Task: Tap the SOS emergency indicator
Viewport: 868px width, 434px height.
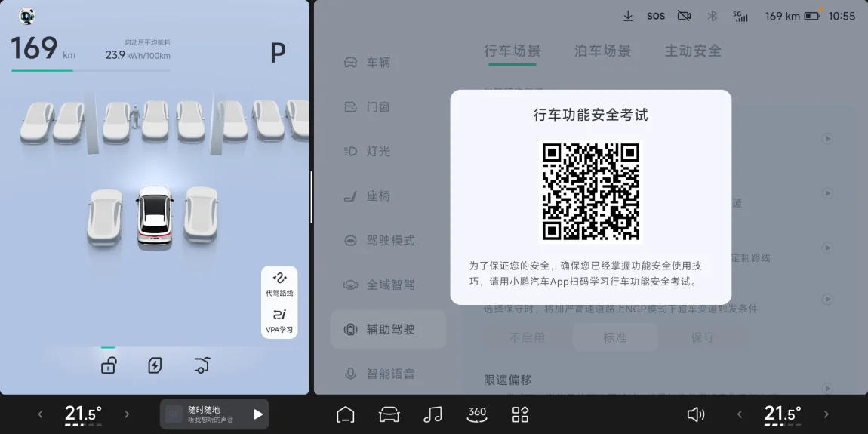Action: 656,16
